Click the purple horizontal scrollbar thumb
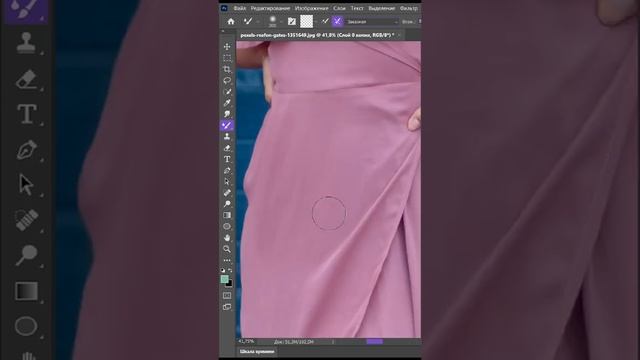Viewport: 640px width, 360px height. pos(374,342)
